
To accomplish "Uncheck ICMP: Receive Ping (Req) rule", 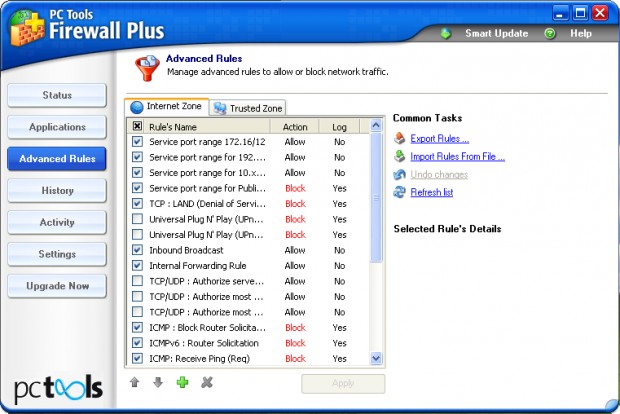I will point(137,358).
